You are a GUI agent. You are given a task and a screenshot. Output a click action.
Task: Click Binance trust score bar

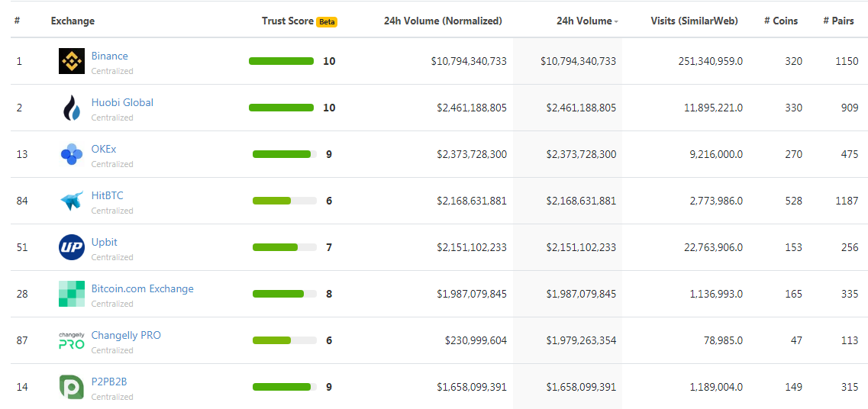(281, 61)
